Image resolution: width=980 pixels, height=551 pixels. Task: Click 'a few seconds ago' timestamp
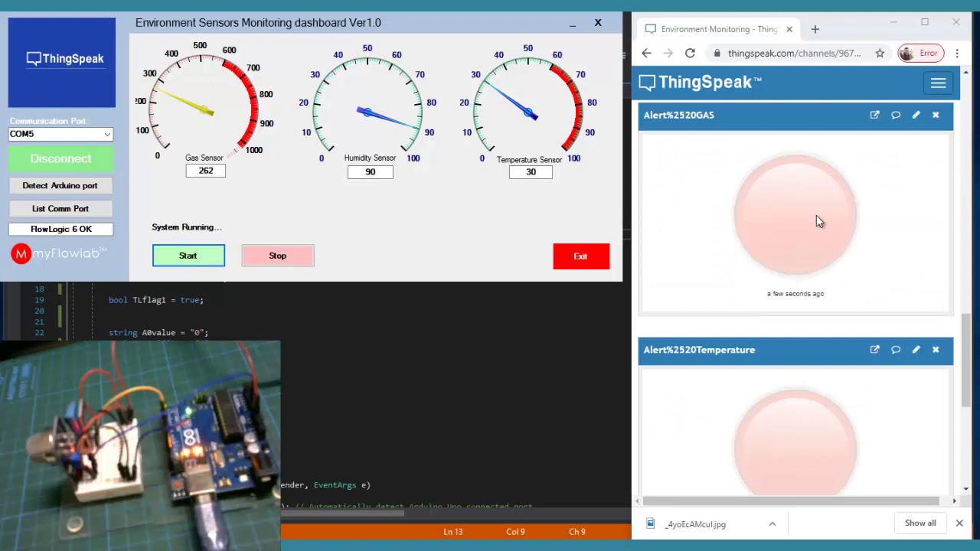[x=795, y=294]
